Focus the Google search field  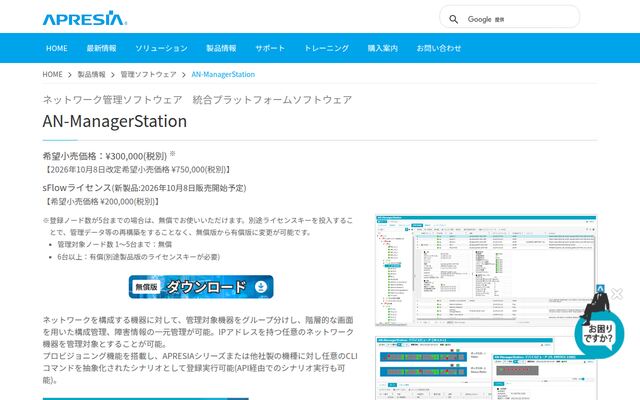509,17
